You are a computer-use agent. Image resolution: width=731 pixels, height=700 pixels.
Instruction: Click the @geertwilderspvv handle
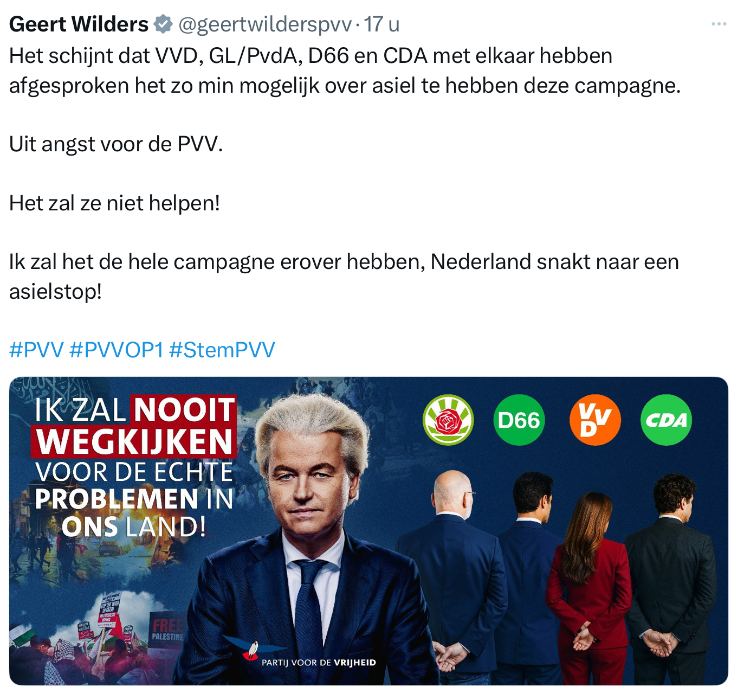point(265,24)
